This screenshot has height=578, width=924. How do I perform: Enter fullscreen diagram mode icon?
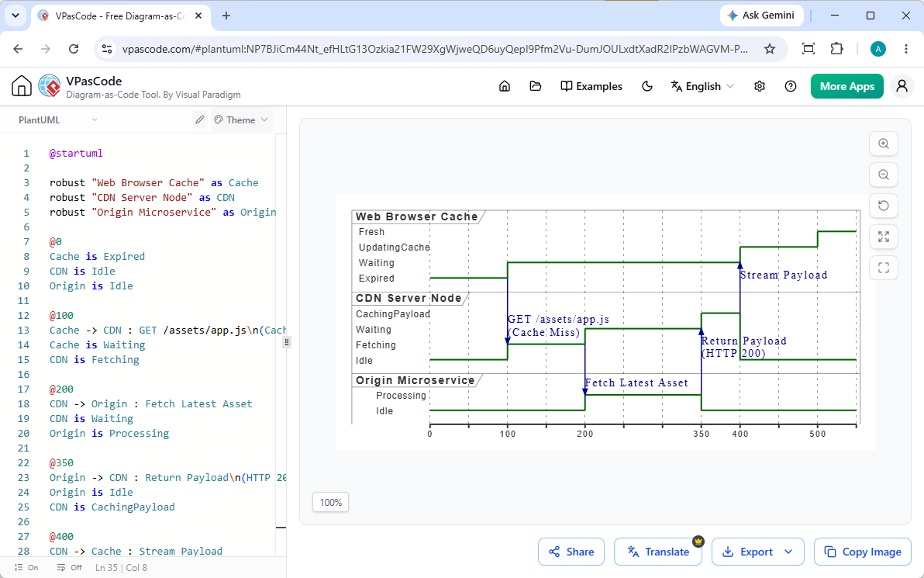click(x=884, y=268)
